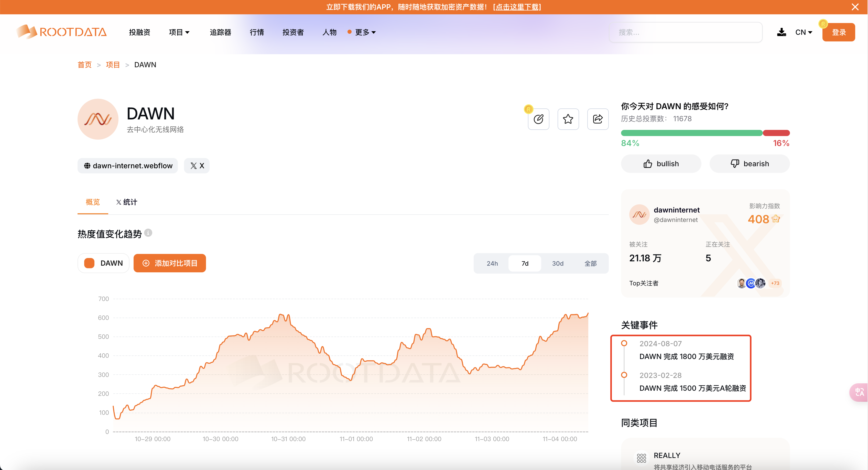Star DAWN as a favorite
The width and height of the screenshot is (868, 470).
click(x=568, y=119)
